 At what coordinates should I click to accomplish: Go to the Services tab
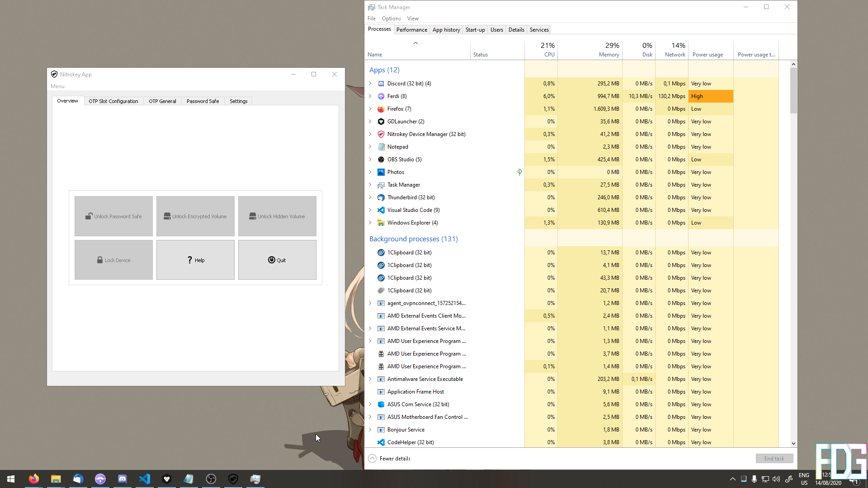click(x=539, y=30)
